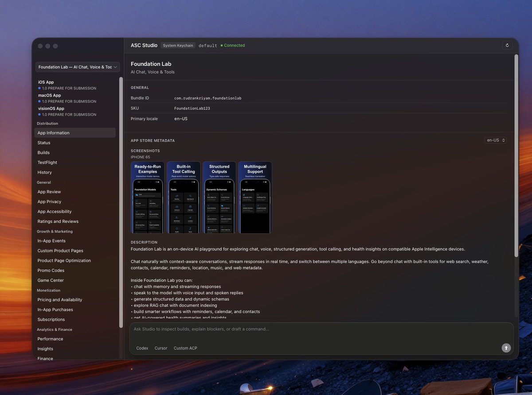Click the SKU value FoundationLab123
532x395 pixels.
(x=192, y=108)
